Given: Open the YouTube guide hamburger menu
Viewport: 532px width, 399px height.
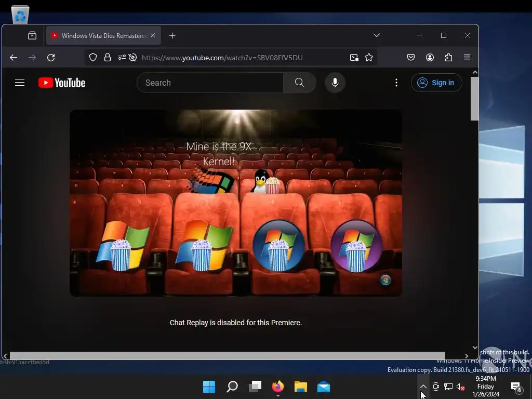Looking at the screenshot, I should (20, 83).
